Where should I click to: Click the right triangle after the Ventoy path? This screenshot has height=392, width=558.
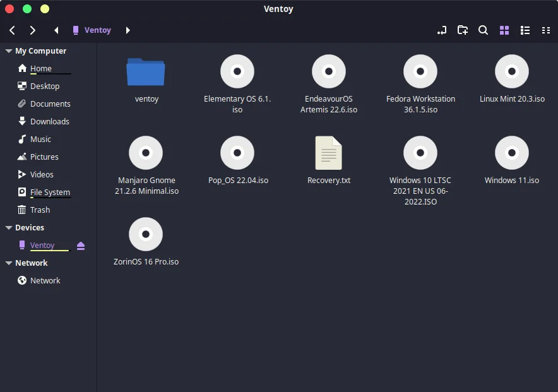click(128, 30)
